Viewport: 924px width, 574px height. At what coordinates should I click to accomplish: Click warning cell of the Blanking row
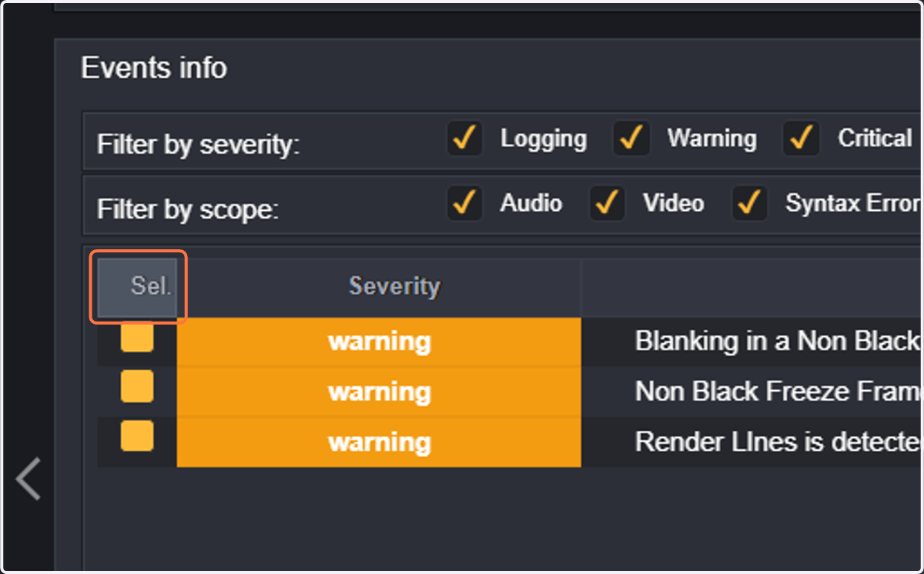pyautogui.click(x=379, y=342)
